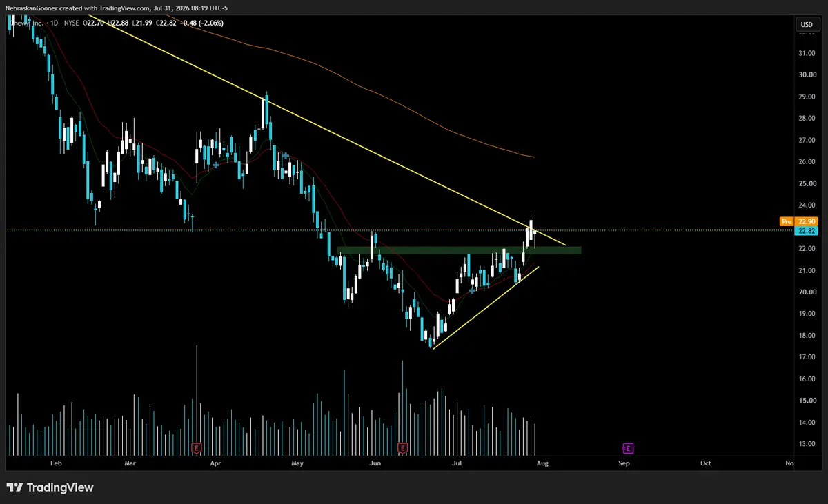Click the 25.00 price axis label
The image size is (828, 504).
[x=807, y=183]
